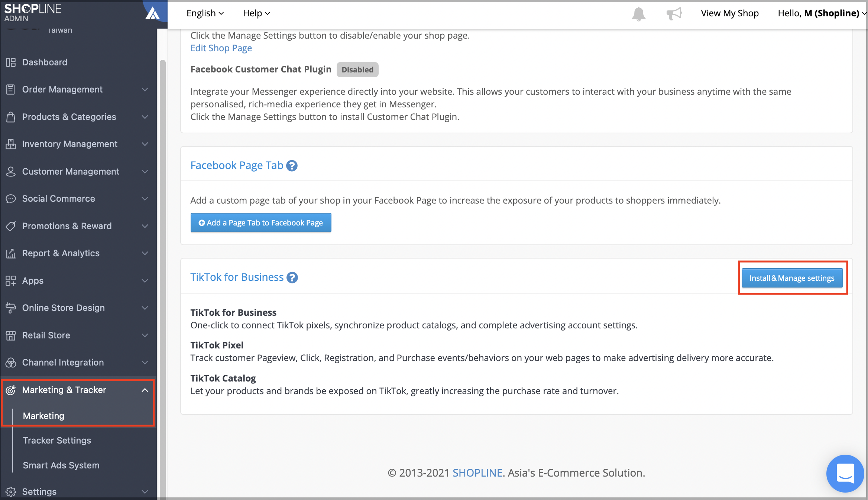Expand the Settings chevron
This screenshot has height=500, width=868.
145,491
